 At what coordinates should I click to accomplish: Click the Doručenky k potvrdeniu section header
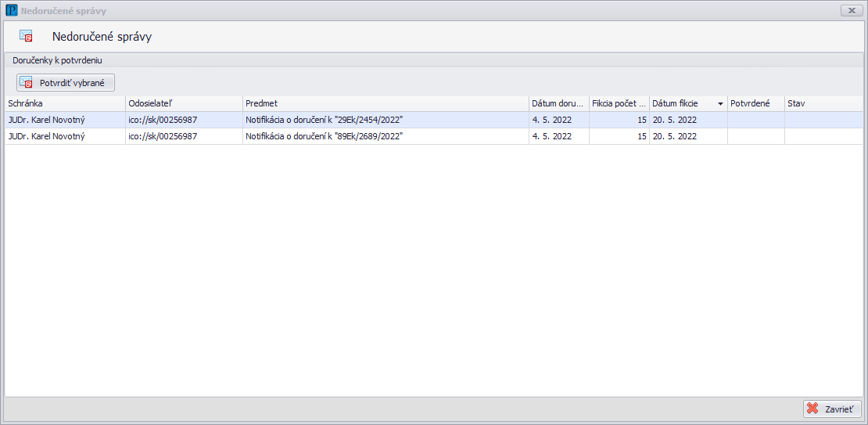(58, 59)
